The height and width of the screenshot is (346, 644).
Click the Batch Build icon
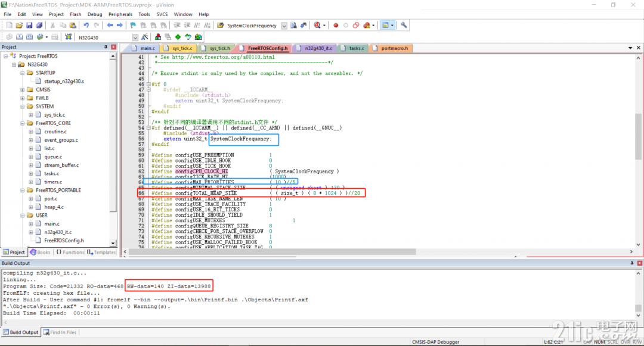[40, 37]
